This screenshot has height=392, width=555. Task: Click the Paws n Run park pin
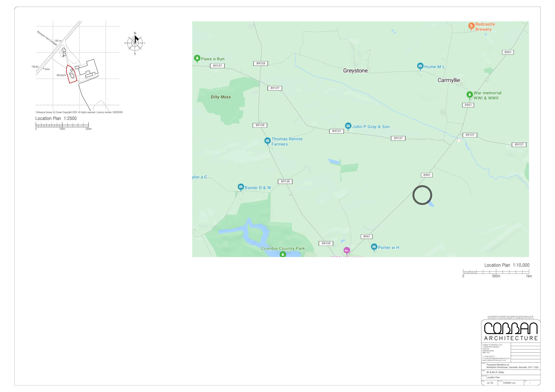click(x=197, y=59)
